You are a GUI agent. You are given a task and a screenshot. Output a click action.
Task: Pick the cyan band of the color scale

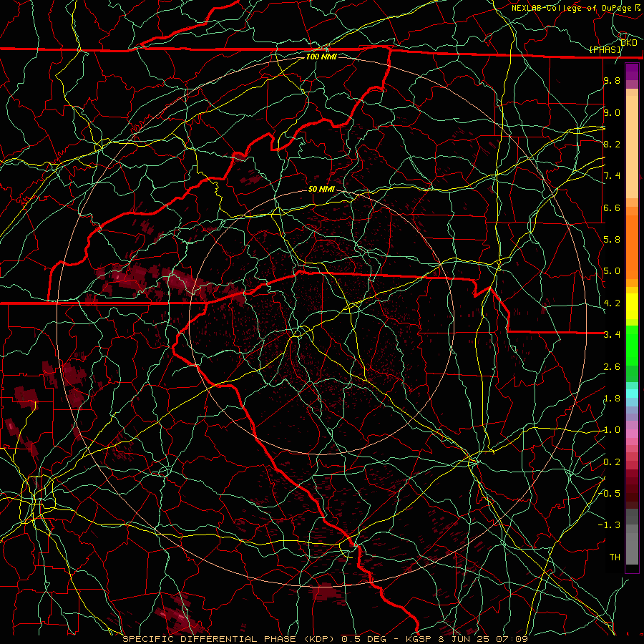632,394
